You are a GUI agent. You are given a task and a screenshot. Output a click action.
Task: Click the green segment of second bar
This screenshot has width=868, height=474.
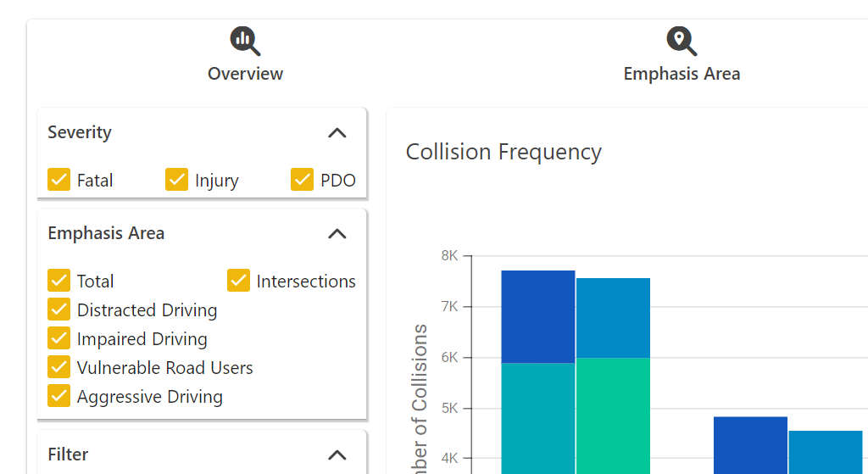point(613,415)
